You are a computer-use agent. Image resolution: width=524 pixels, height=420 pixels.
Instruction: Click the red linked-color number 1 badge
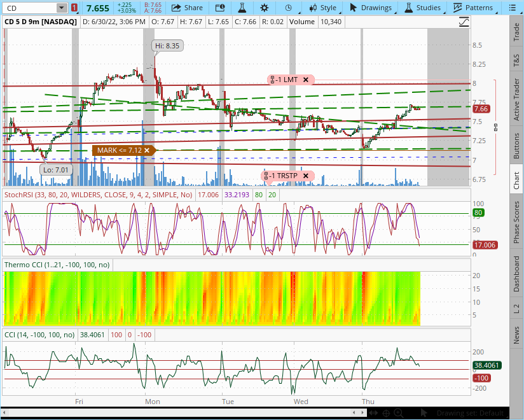pyautogui.click(x=74, y=8)
